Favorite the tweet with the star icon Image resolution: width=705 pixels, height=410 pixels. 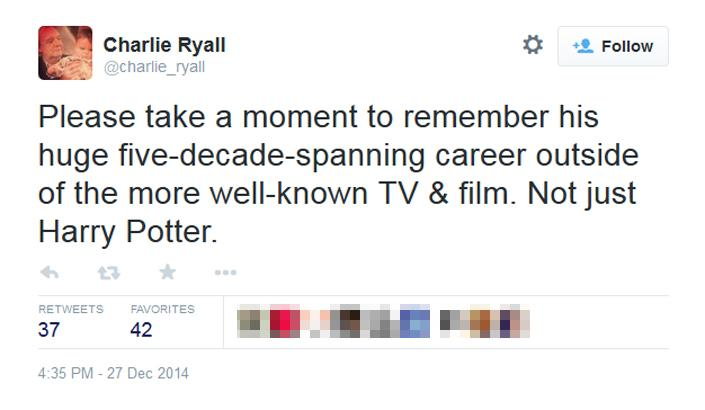pos(168,272)
